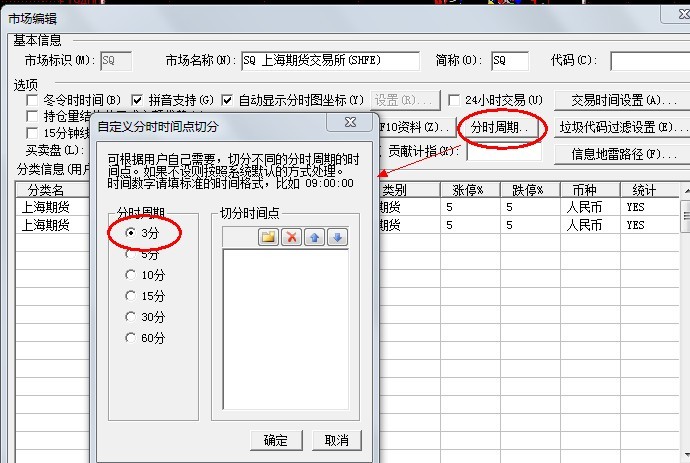The image size is (690, 463).
Task: Click the 市场名称 input field
Action: pos(330,61)
